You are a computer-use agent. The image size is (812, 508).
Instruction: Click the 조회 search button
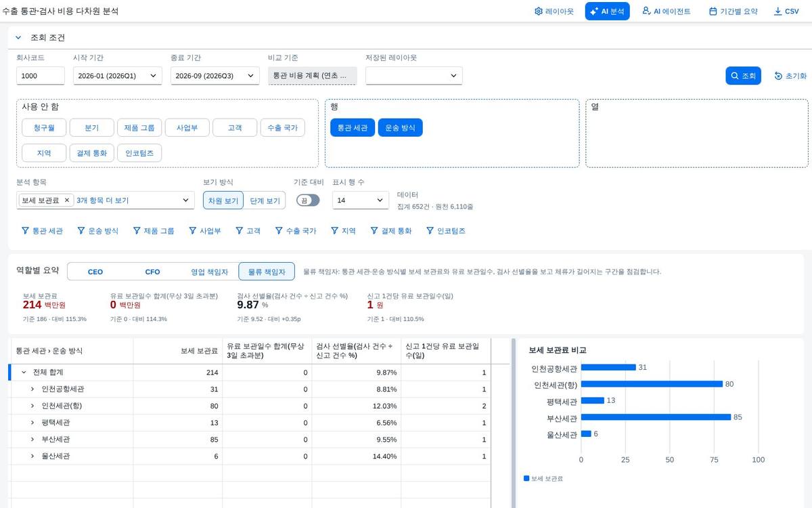point(743,76)
